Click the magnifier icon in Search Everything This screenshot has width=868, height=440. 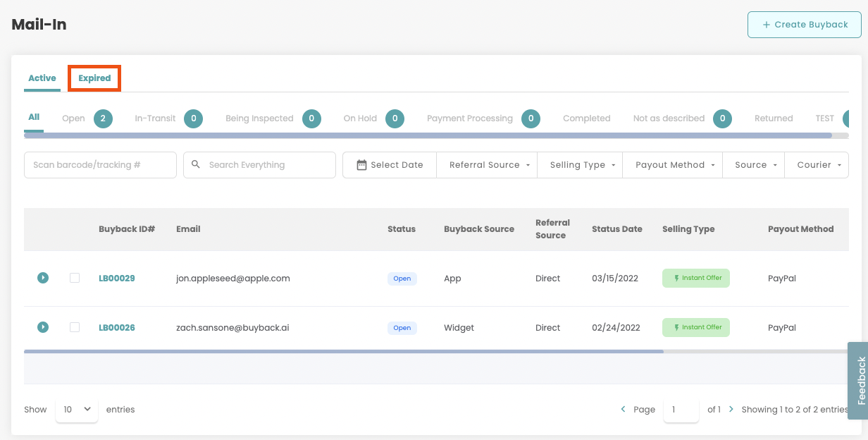(x=197, y=165)
